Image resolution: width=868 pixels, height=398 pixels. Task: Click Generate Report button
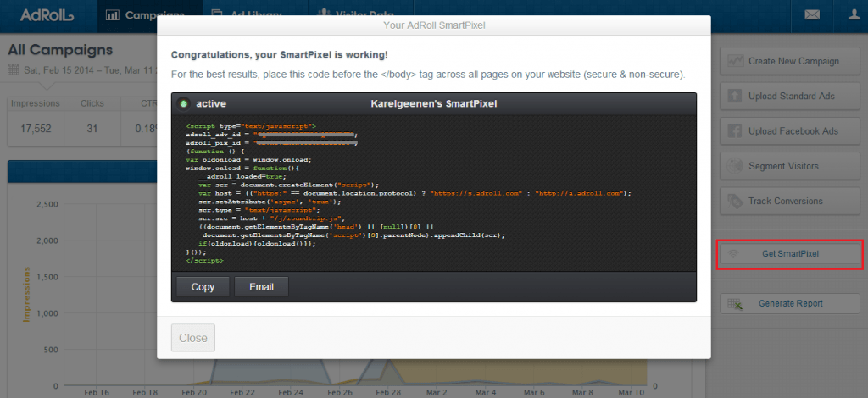pos(790,303)
